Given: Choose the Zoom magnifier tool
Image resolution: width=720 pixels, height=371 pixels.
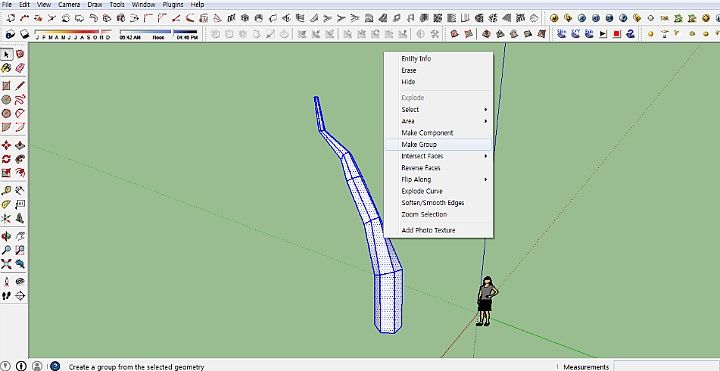Looking at the screenshot, I should tap(6, 250).
